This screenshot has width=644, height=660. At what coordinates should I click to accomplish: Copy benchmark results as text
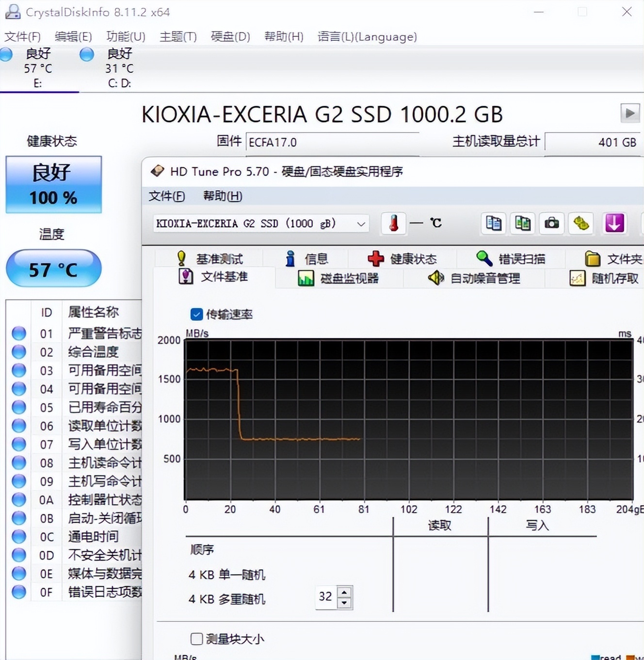(493, 223)
